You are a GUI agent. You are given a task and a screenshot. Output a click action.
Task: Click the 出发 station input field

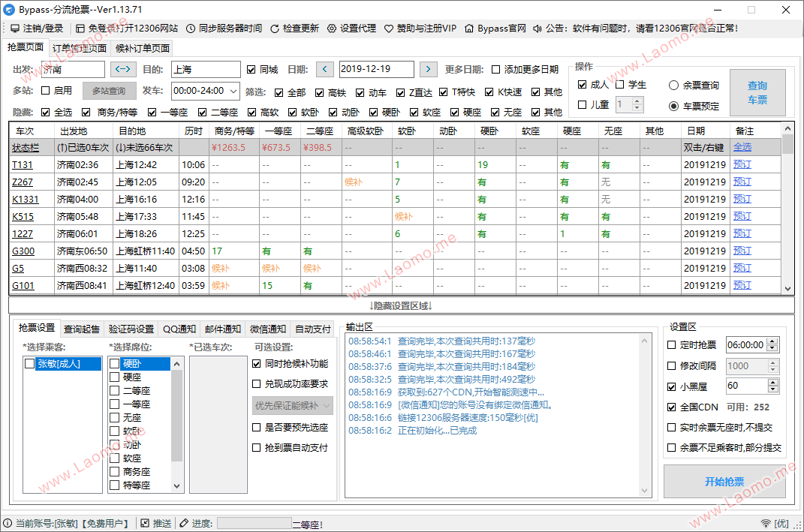click(x=73, y=69)
